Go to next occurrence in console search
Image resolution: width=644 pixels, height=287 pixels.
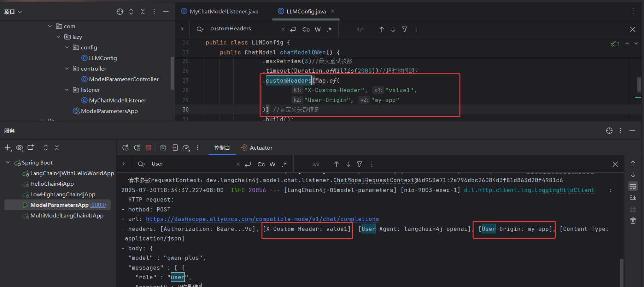point(348,164)
